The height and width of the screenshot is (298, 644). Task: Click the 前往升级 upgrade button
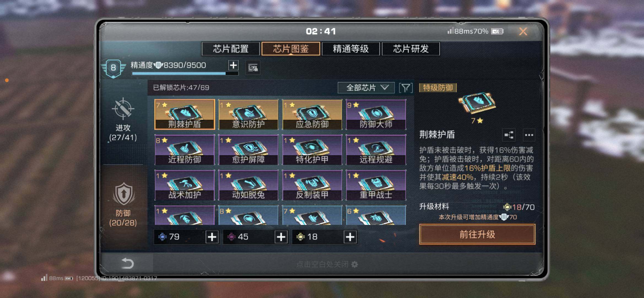[477, 234]
